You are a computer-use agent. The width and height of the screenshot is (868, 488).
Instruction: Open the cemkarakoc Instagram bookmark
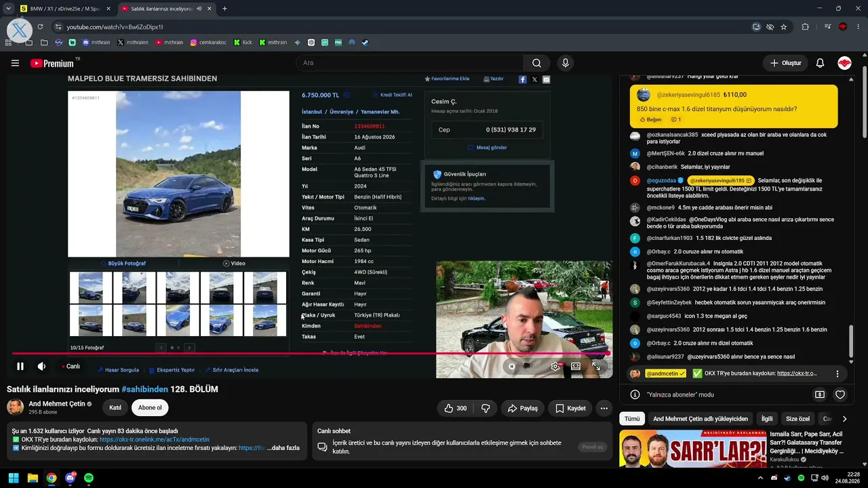[x=209, y=43]
